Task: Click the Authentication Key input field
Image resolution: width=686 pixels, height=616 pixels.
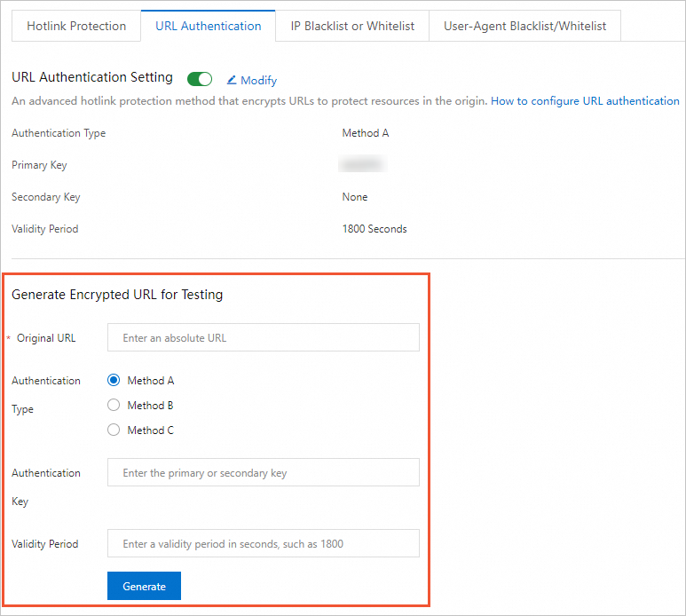Action: pyautogui.click(x=263, y=473)
